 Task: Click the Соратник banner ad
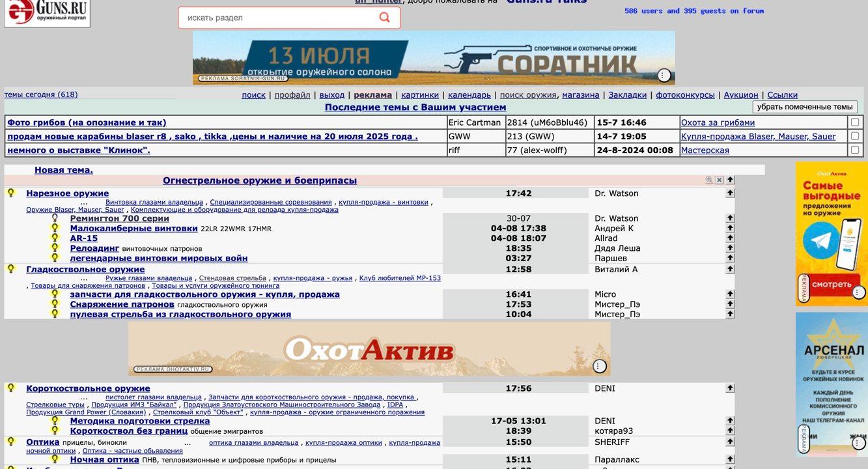tap(434, 57)
